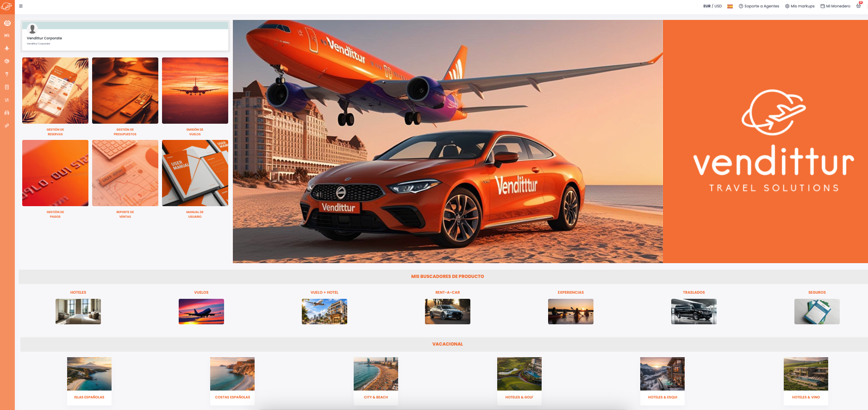Open the shopping basket icon

click(x=859, y=6)
